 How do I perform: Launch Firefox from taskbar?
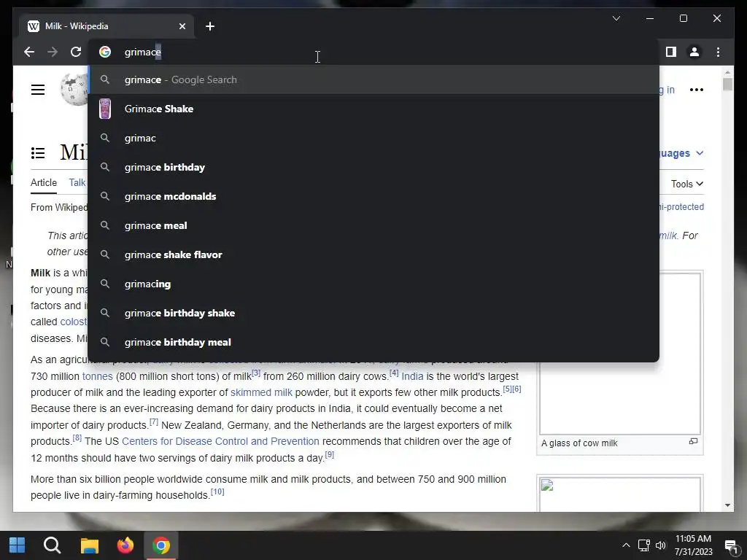click(x=125, y=545)
